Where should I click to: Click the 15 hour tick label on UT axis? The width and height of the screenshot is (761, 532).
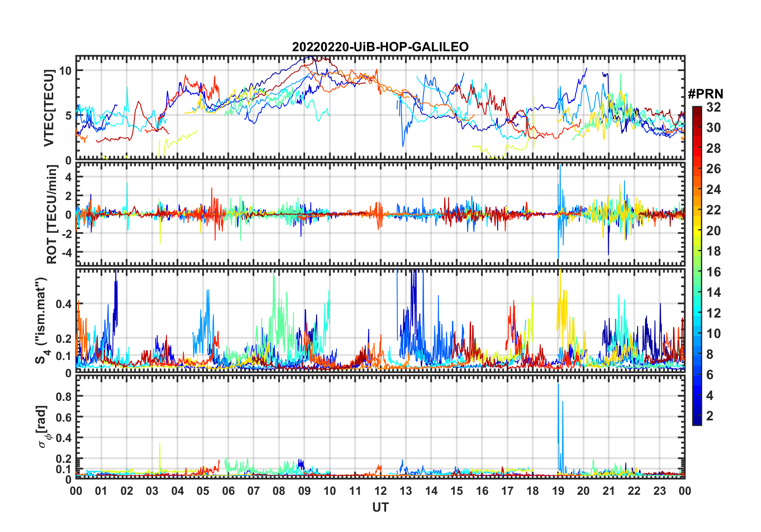pos(457,491)
